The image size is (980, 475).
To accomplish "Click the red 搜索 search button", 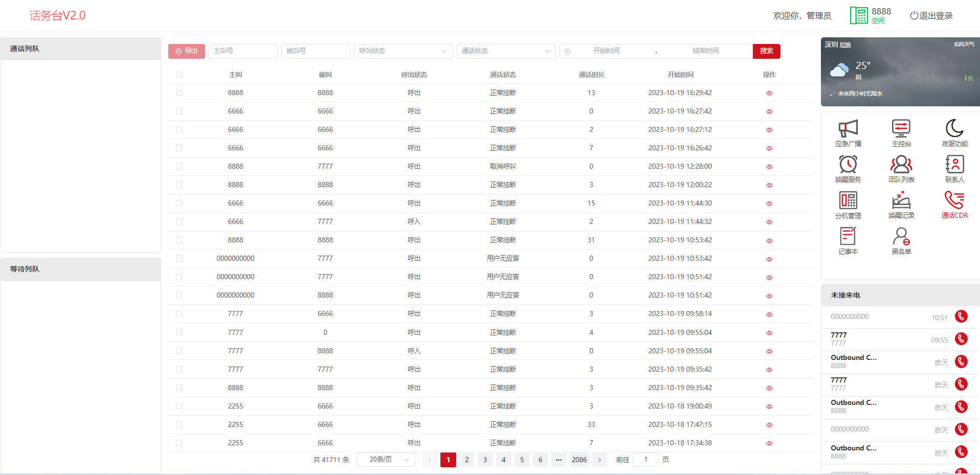I will click(x=766, y=51).
